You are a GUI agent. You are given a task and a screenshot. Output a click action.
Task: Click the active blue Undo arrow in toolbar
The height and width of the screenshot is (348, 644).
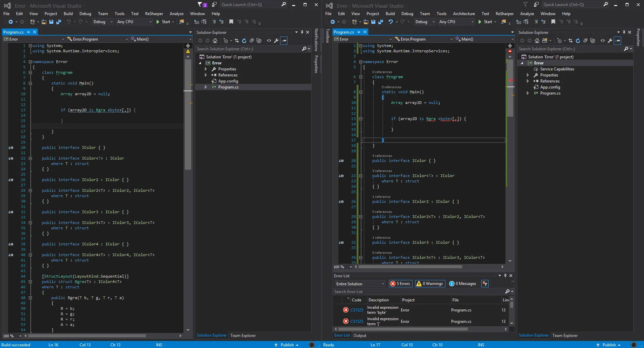391,22
